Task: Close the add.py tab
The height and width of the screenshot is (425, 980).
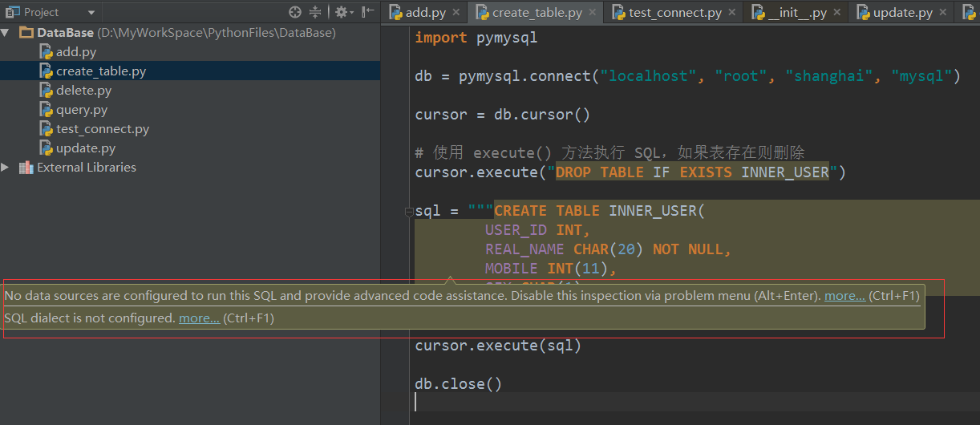Action: (456, 13)
